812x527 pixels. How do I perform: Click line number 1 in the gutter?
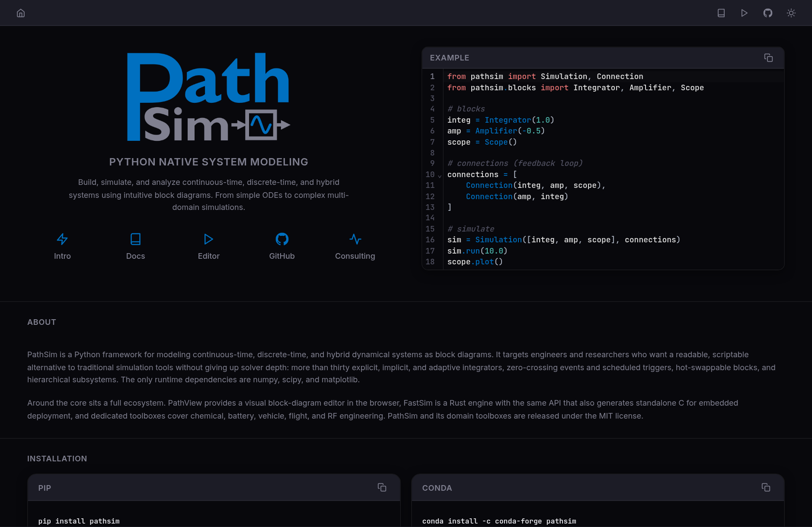coord(432,76)
